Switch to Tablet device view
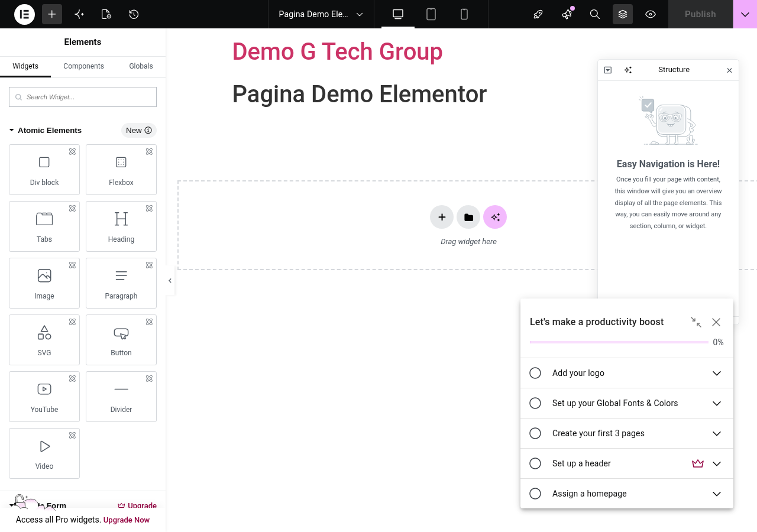757x532 pixels. coord(431,14)
